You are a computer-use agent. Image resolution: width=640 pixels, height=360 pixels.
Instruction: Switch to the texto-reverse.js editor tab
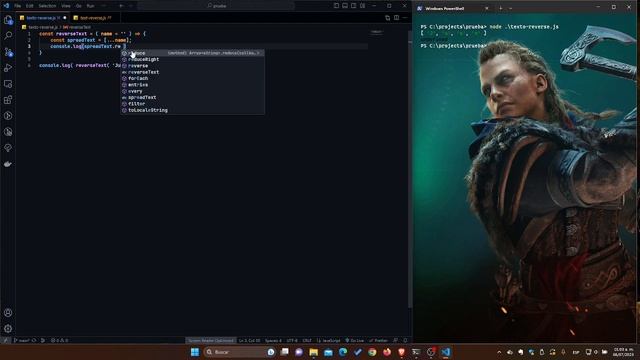tap(43, 18)
